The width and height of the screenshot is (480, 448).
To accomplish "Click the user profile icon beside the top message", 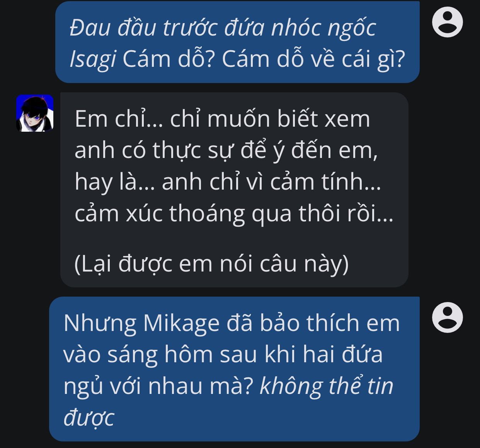I will pos(447,23).
